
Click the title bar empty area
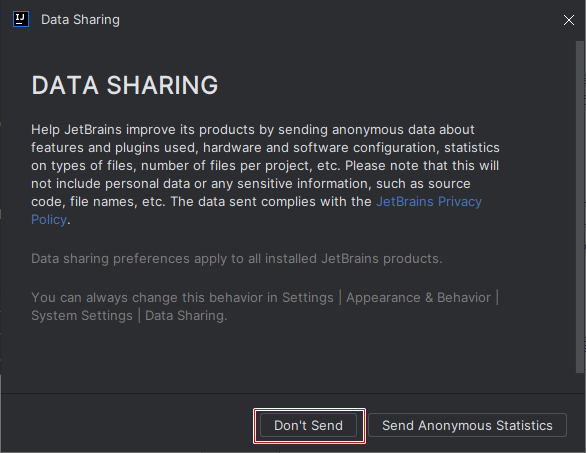point(336,19)
